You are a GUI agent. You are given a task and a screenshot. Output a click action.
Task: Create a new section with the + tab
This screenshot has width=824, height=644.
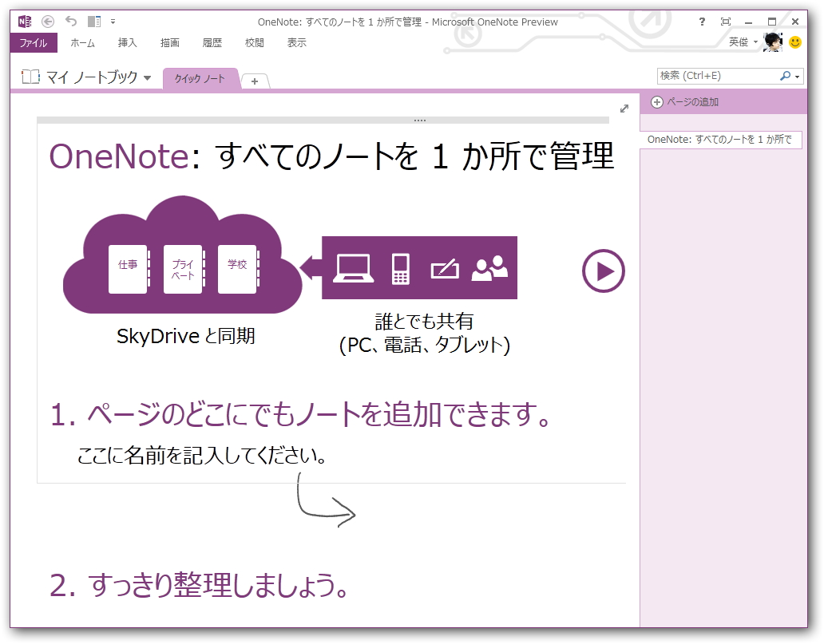pos(255,81)
